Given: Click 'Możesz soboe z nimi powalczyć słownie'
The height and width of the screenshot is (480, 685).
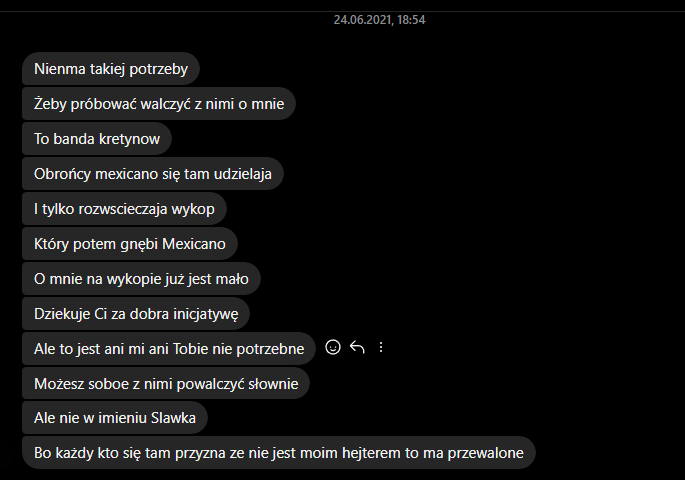Looking at the screenshot, I should [x=166, y=383].
